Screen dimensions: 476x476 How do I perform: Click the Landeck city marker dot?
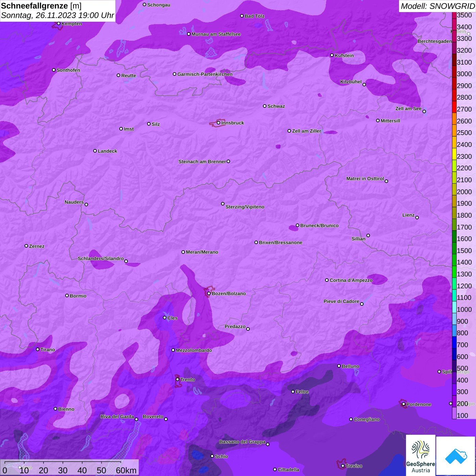pyautogui.click(x=95, y=151)
